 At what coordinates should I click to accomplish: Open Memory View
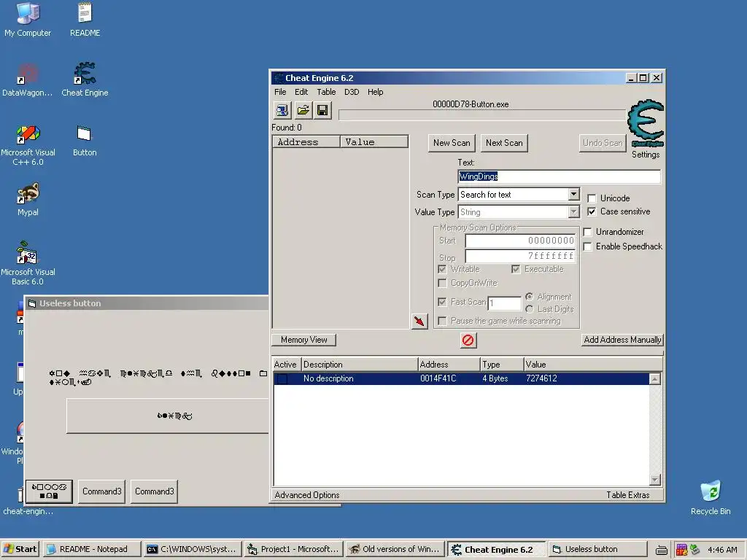304,340
